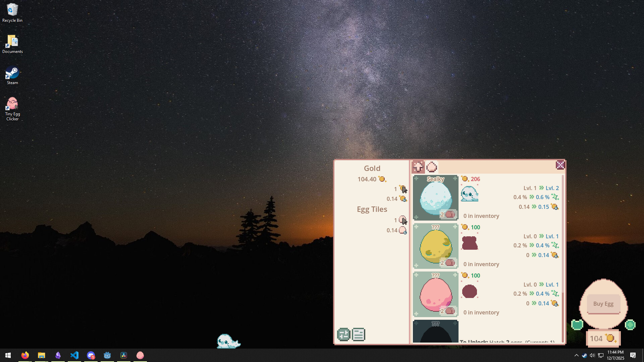Switch to the Upgrades tab in the shop

tap(418, 167)
